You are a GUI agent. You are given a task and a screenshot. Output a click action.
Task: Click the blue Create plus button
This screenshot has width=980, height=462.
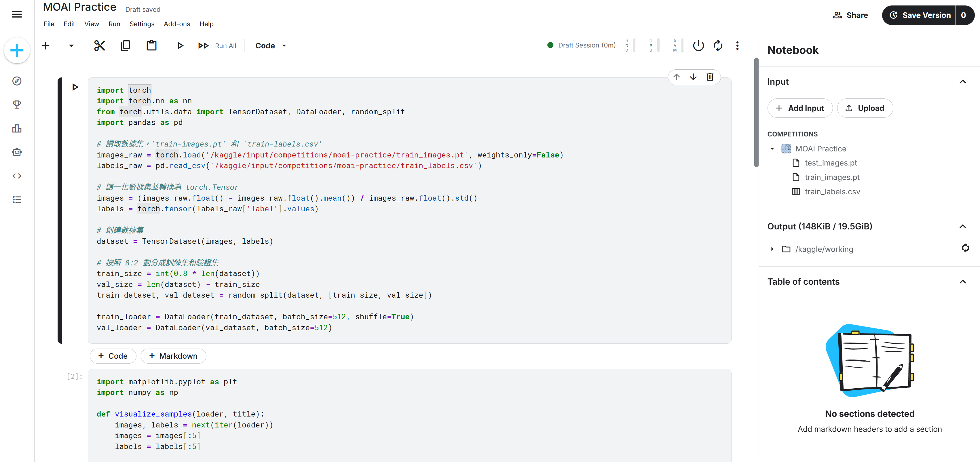click(17, 51)
